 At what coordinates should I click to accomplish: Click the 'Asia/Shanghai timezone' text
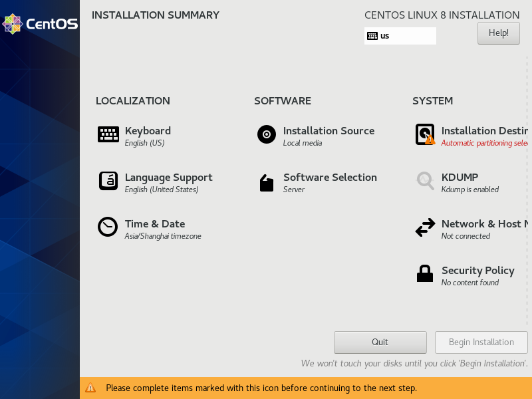[163, 236]
